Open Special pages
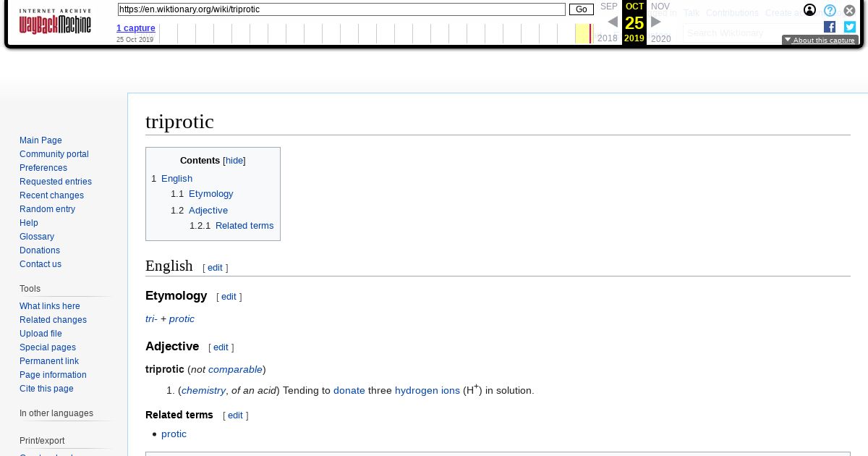This screenshot has width=868, height=456. click(x=48, y=347)
